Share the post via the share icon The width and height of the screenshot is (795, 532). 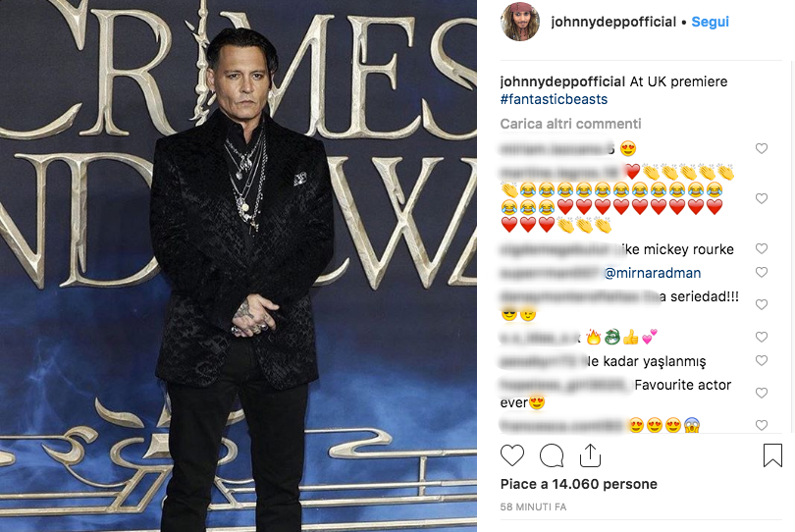click(x=590, y=454)
